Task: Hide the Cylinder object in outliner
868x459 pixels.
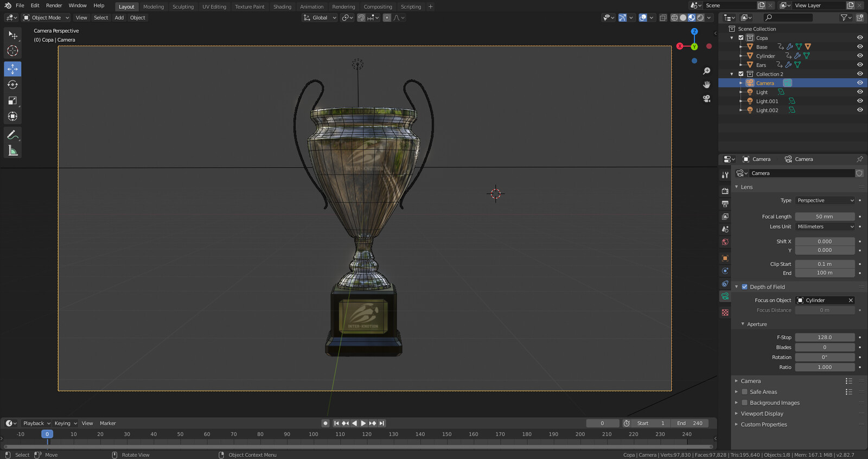Action: click(x=860, y=56)
